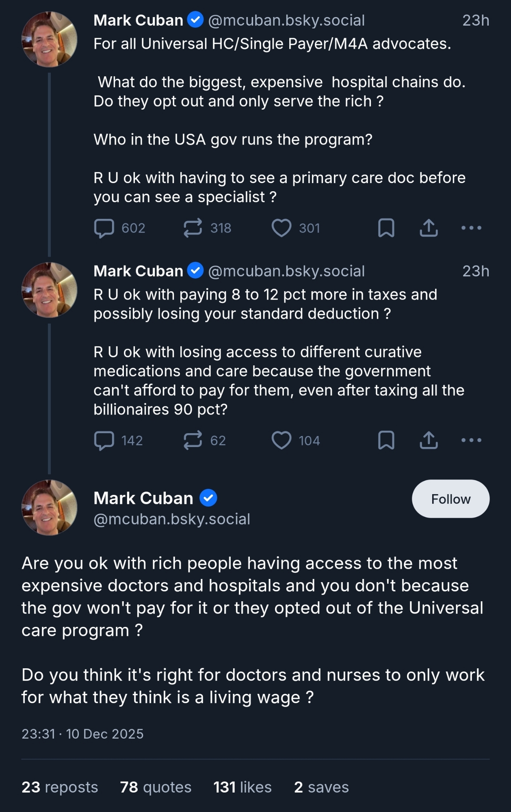The image size is (511, 812).
Task: Follow Mark Cuban
Action: coord(450,499)
